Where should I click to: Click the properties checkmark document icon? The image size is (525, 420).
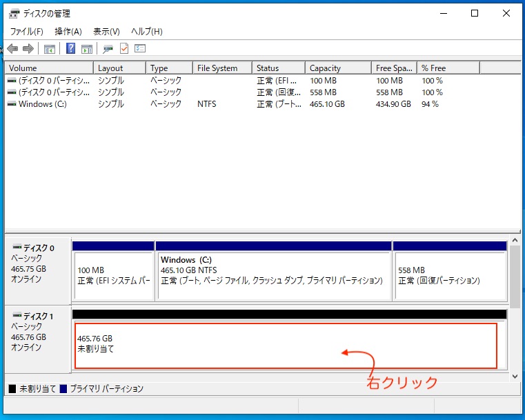tap(124, 48)
